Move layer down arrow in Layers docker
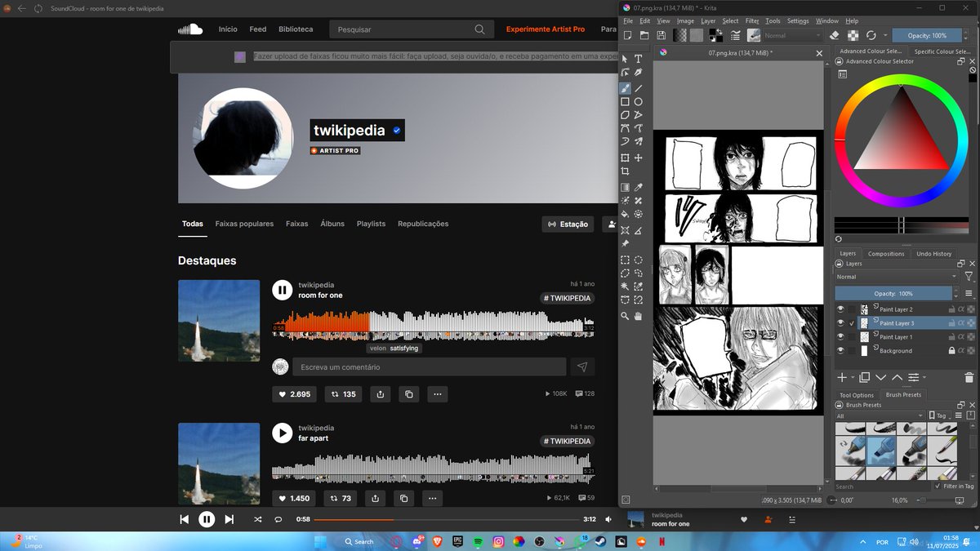This screenshot has height=551, width=980. 880,377
